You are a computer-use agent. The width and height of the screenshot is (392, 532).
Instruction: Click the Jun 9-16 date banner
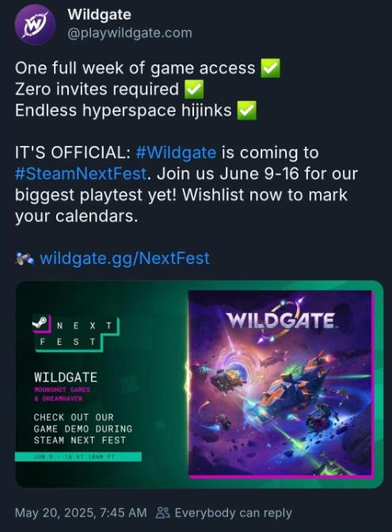coord(78,457)
